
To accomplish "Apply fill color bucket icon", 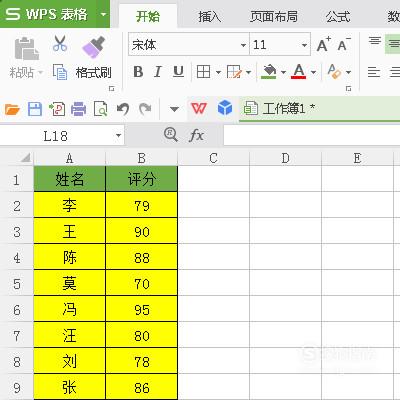I will pos(269,72).
